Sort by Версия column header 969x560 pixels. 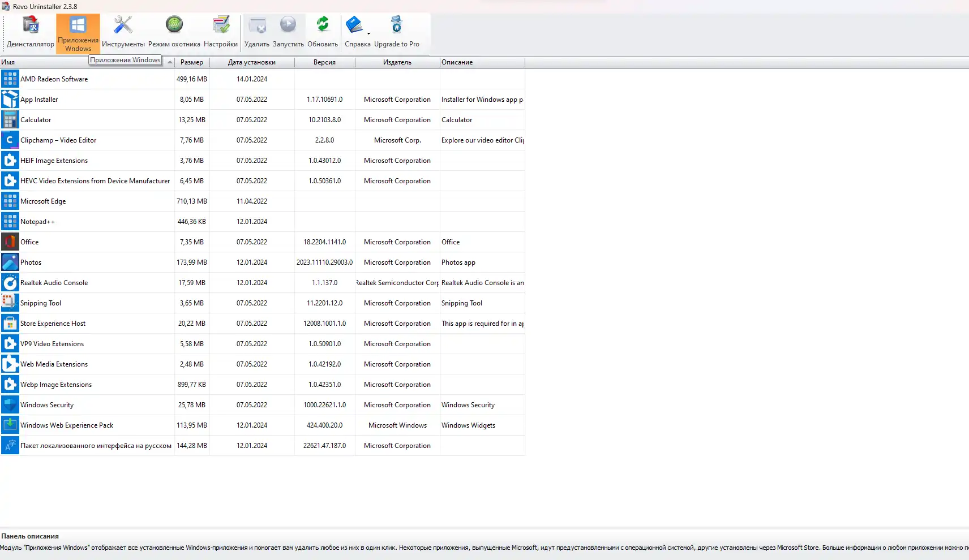pos(325,62)
